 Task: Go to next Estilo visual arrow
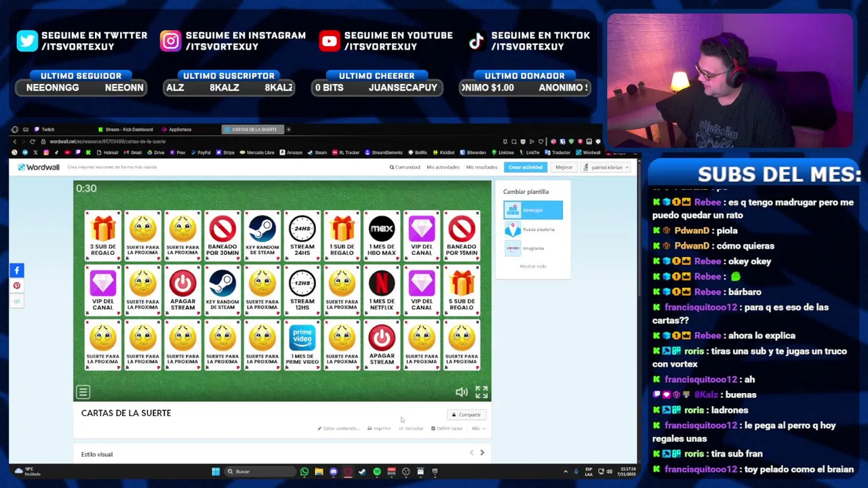tap(482, 453)
